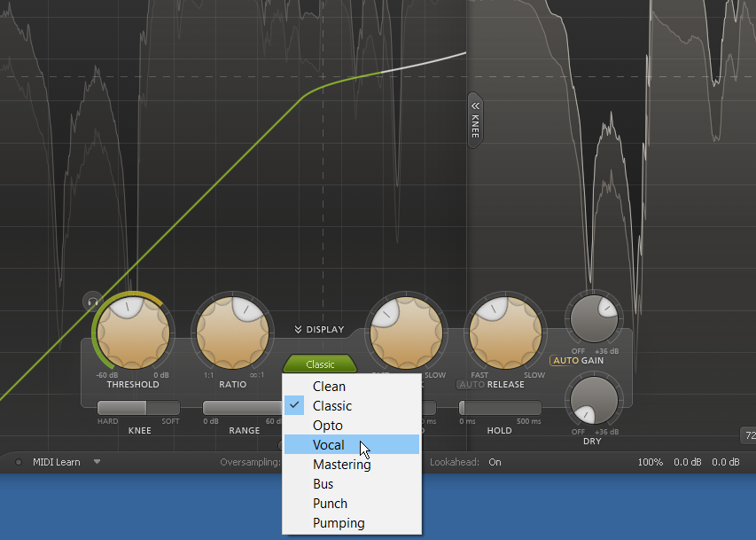Click the Threshold knob
The image size is (756, 540).
tap(132, 332)
